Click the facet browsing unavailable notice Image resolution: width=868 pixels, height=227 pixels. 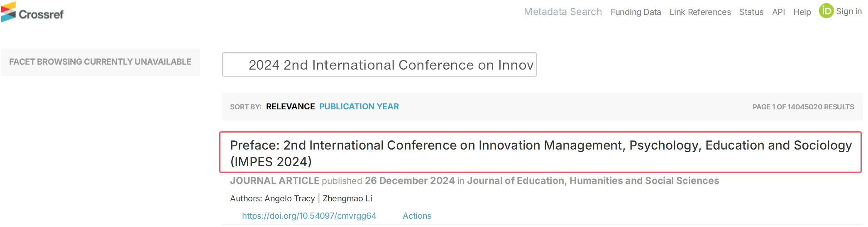point(100,62)
